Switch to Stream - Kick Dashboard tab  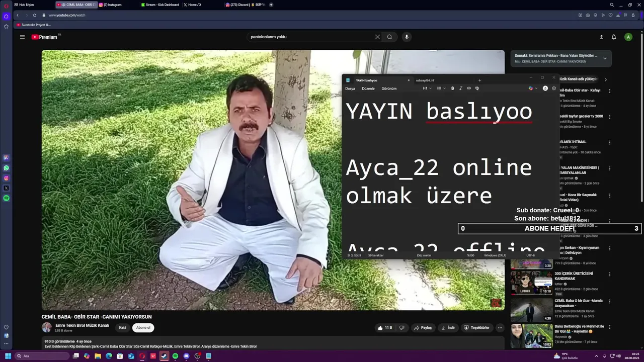pos(162,5)
